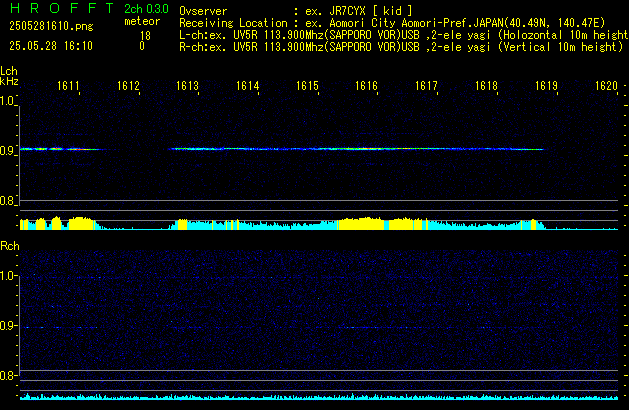Screen dimensions: 629x410
Task: Click the Ovserver JR7CYX line
Action: [296, 11]
